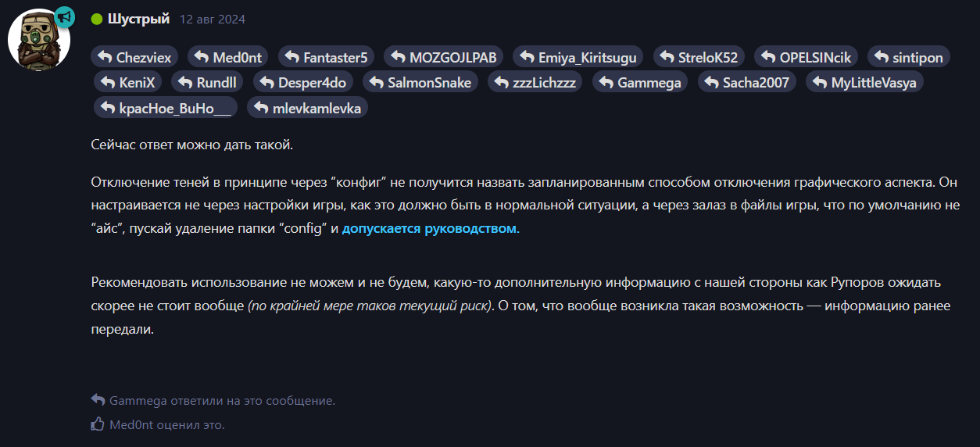The height and width of the screenshot is (447, 980).
Task: Click the green online status dot
Action: (x=97, y=20)
